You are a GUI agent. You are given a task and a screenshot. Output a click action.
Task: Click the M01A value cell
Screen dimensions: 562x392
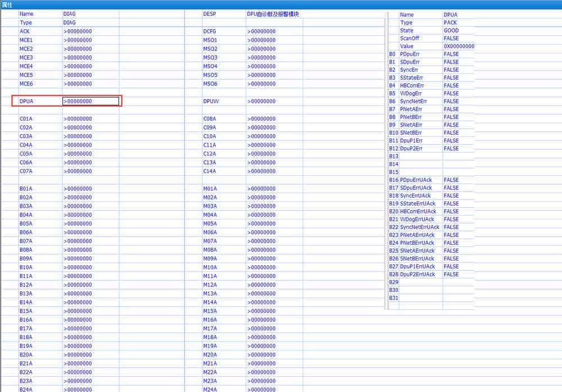(274, 189)
